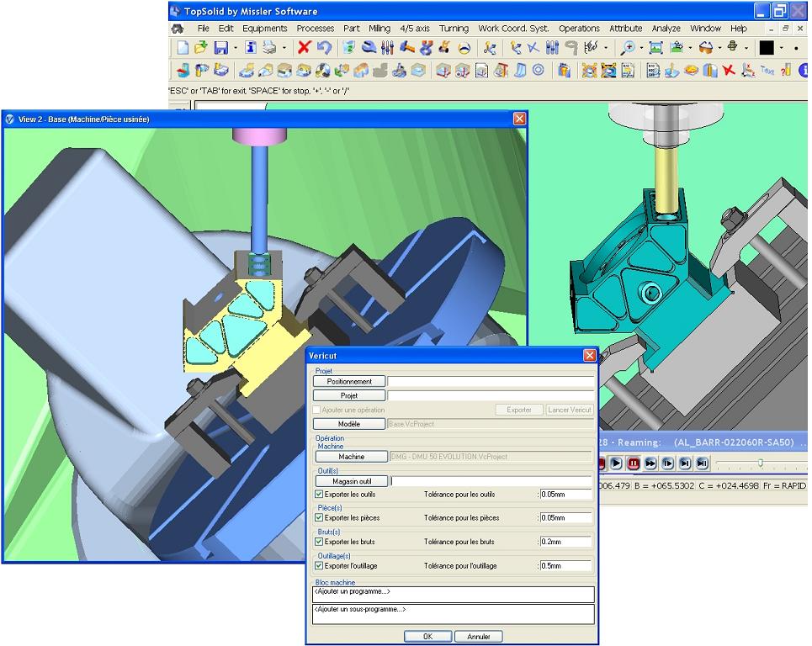Open the Processes menu
The height and width of the screenshot is (646, 812).
tap(316, 29)
